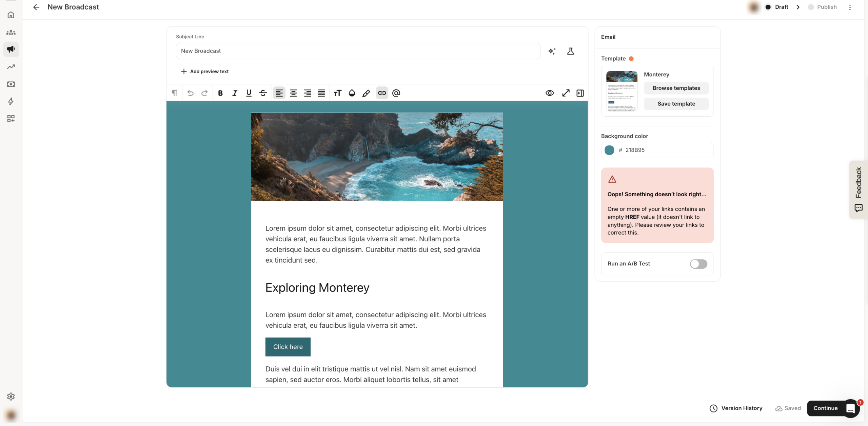Open the text color droplet picker
Screen dimensions: 868x426
[352, 93]
